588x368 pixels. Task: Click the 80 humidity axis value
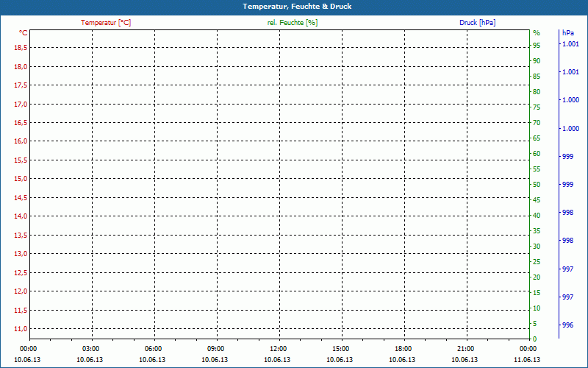click(537, 91)
